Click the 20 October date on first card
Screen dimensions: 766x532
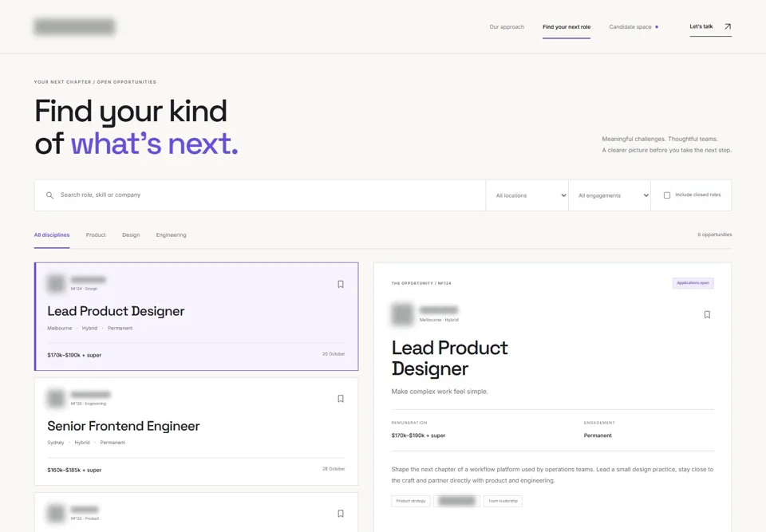tap(334, 353)
